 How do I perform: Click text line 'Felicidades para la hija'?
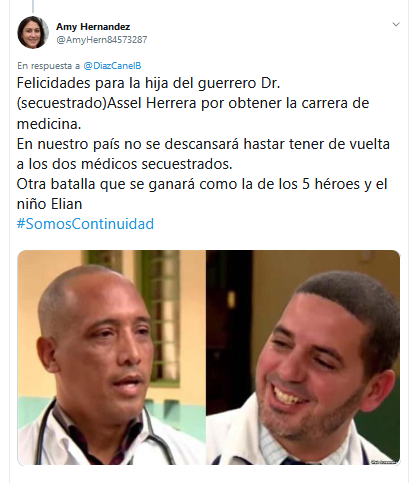tap(148, 83)
